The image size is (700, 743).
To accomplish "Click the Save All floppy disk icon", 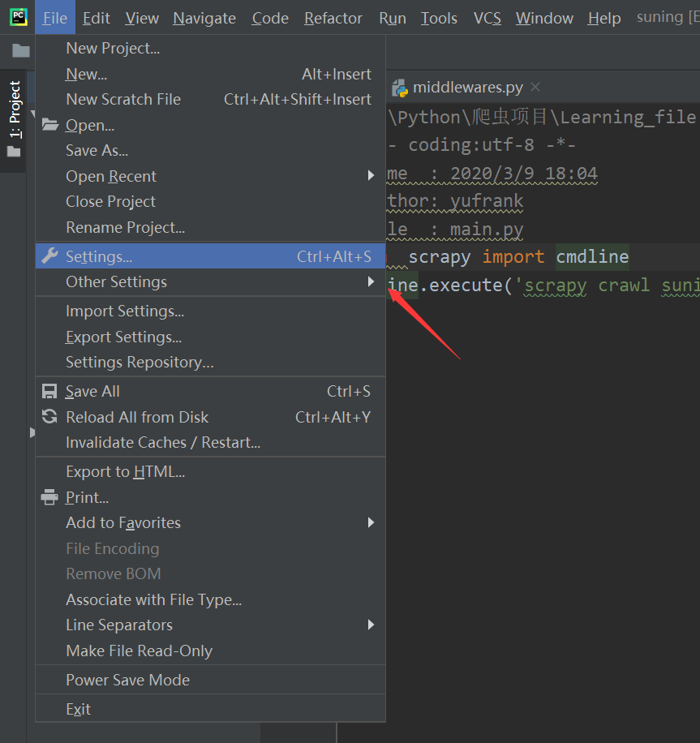I will pos(49,391).
